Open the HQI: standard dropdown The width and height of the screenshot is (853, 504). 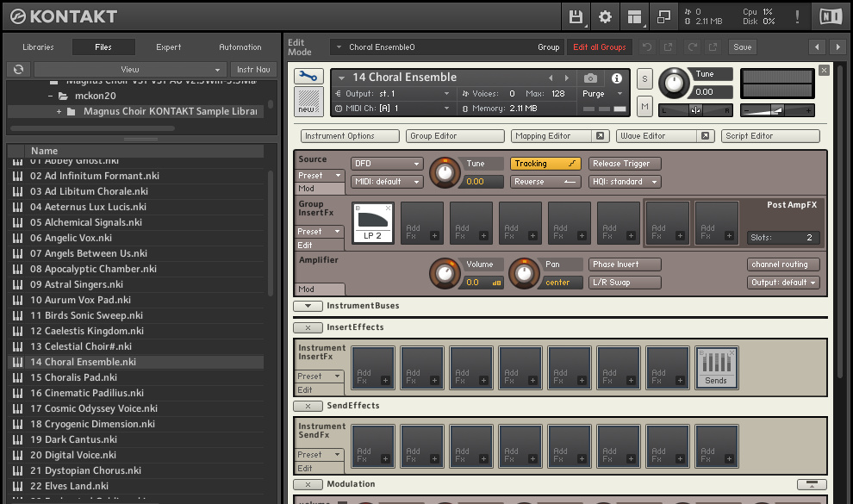pos(625,182)
